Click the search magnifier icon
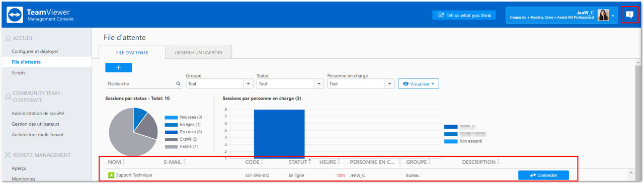This screenshot has height=184, width=644. click(178, 84)
